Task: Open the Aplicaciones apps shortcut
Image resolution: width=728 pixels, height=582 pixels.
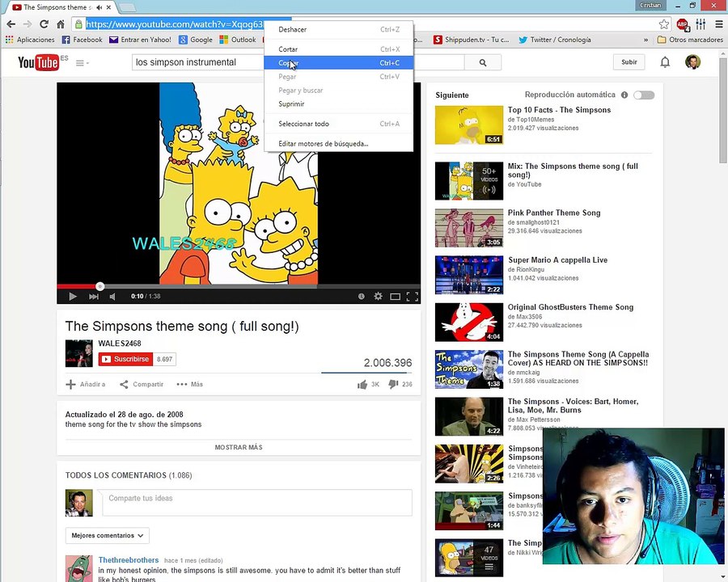Action: point(30,40)
